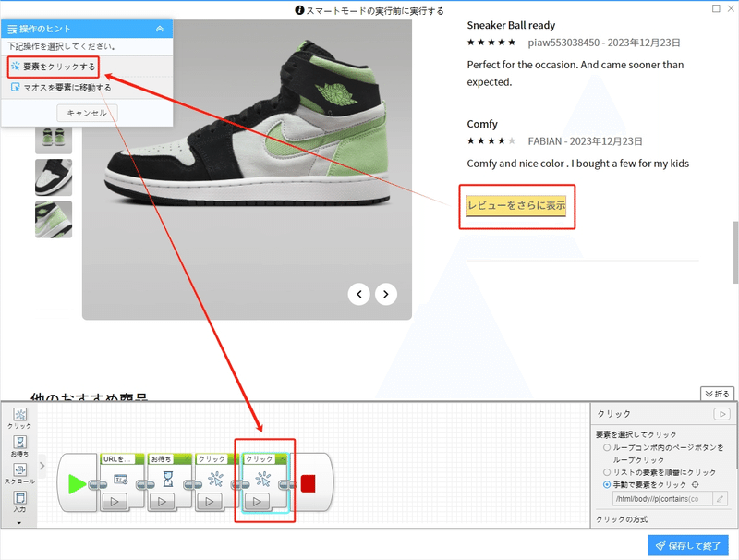Click the キャンセル button in the hint panel
Viewport: 739px width, 560px height.
tap(87, 113)
